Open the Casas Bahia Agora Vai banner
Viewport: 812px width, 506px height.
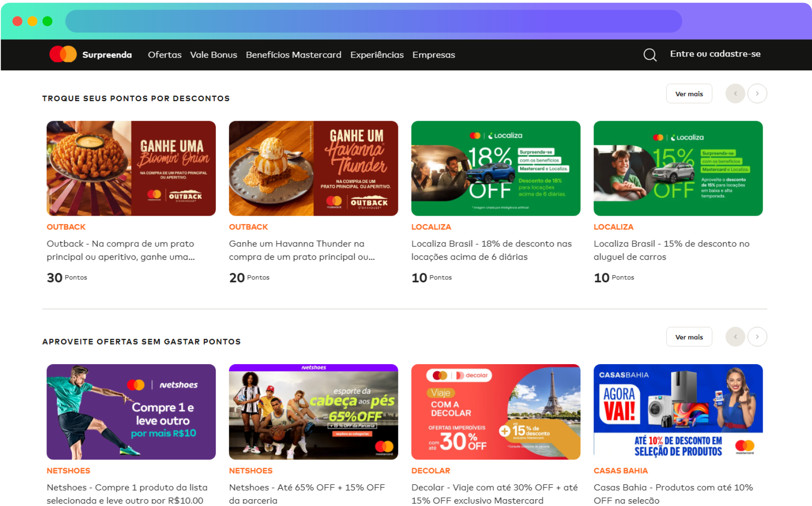click(x=678, y=412)
